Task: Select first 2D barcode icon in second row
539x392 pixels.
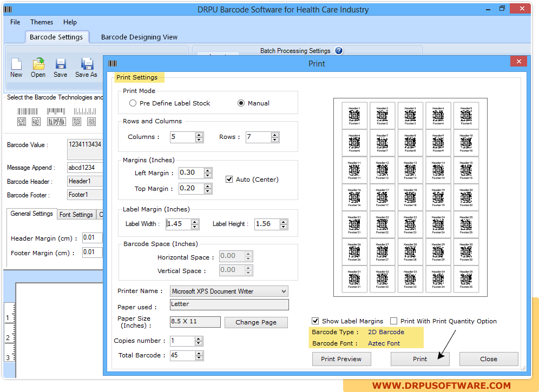Action: pyautogui.click(x=22, y=122)
